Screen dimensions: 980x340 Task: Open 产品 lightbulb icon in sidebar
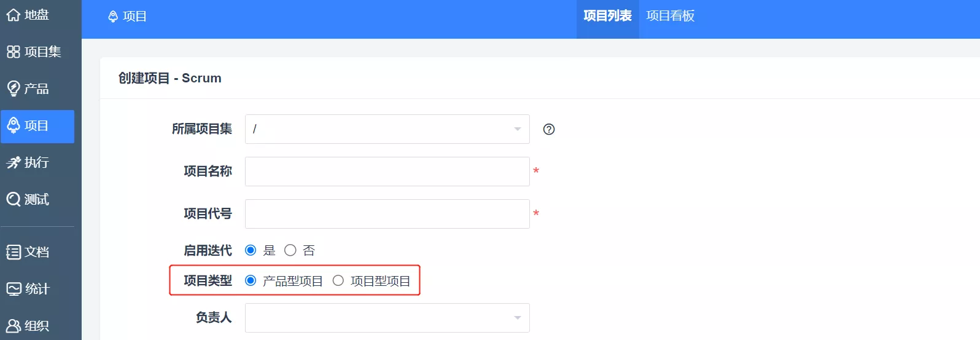14,89
